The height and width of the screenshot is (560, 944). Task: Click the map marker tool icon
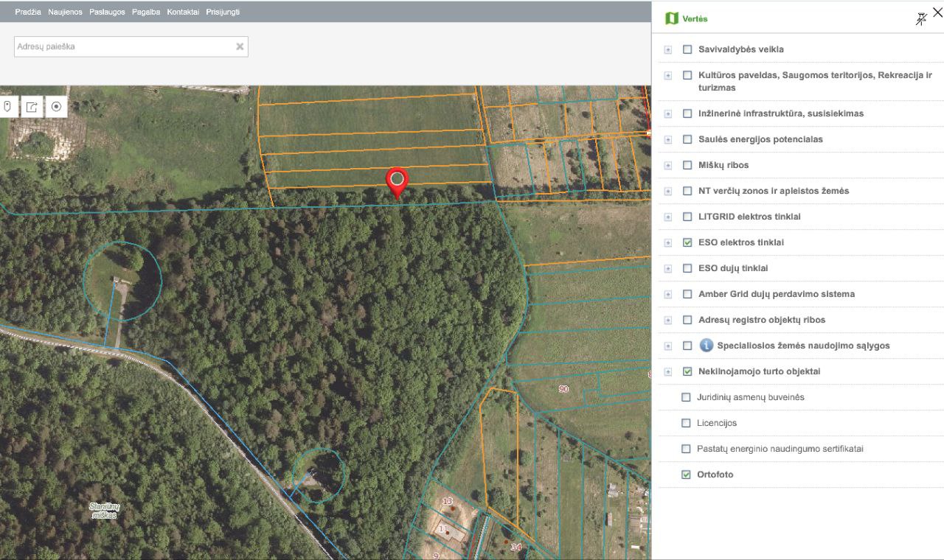(x=7, y=107)
